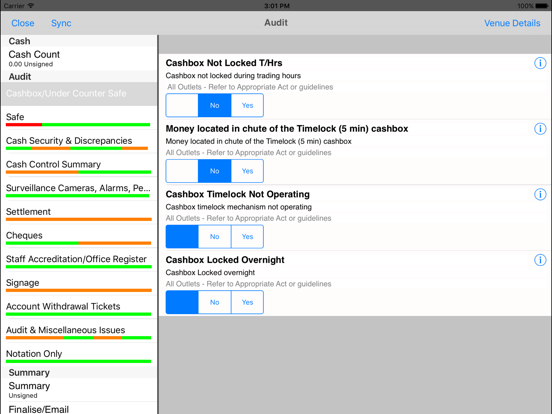
Task: Tap the Sync button
Action: tap(61, 23)
